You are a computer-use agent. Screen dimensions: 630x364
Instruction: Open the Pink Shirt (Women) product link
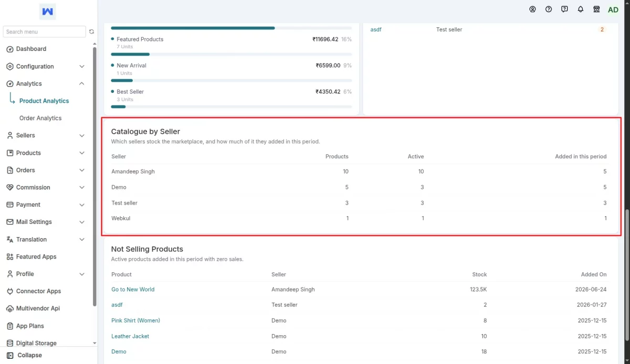(135, 320)
